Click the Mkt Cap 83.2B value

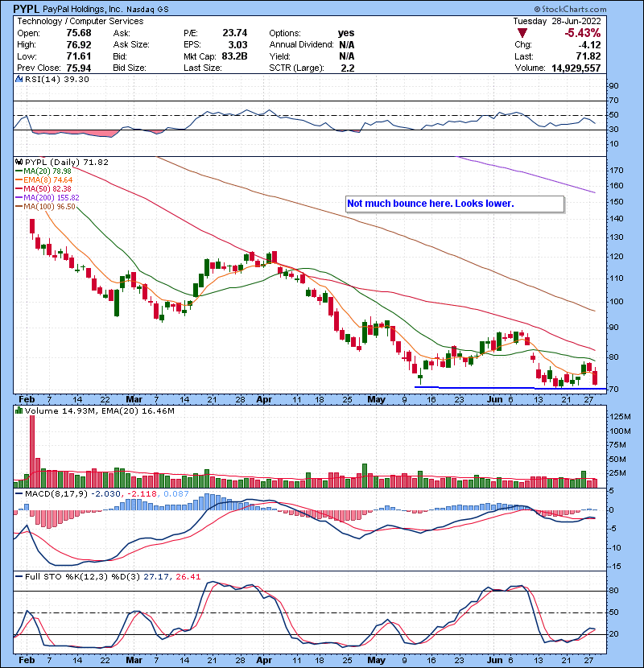[x=235, y=56]
